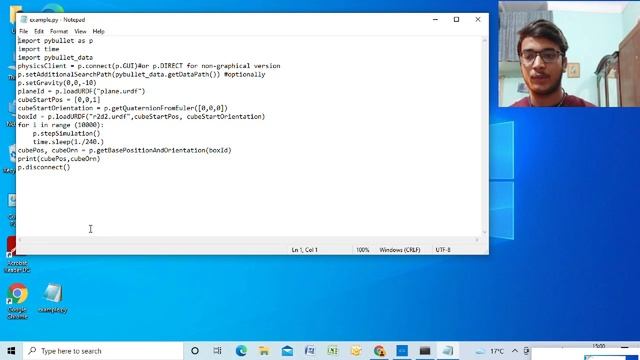Click the 'for i in range (10000):' line
The image size is (640, 360).
tap(60, 125)
